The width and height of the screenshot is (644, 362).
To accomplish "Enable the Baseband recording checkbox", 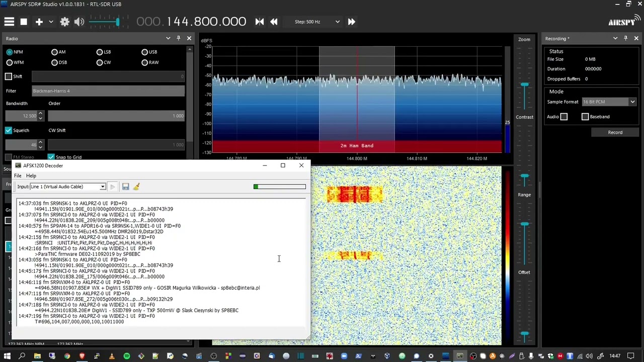I will coord(585,117).
